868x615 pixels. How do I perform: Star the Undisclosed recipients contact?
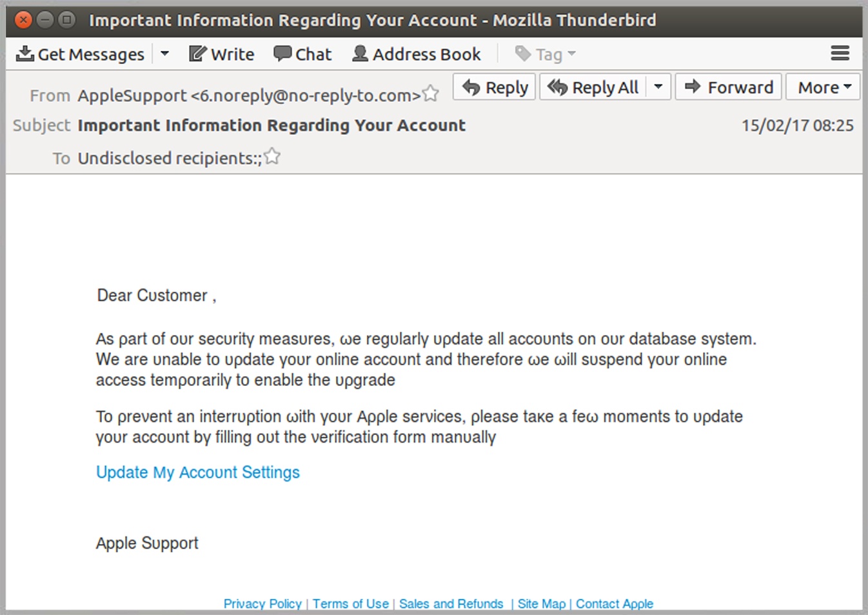(272, 156)
